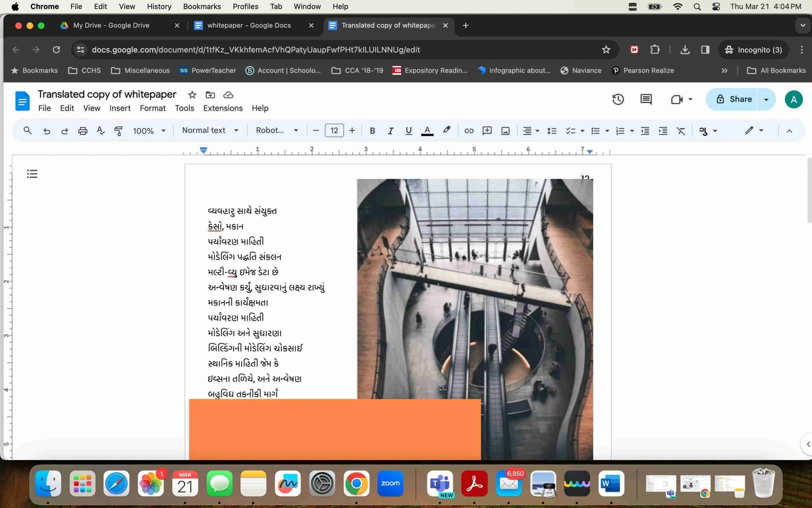The image size is (812, 508).
Task: Move the document to a folder
Action: click(x=210, y=95)
